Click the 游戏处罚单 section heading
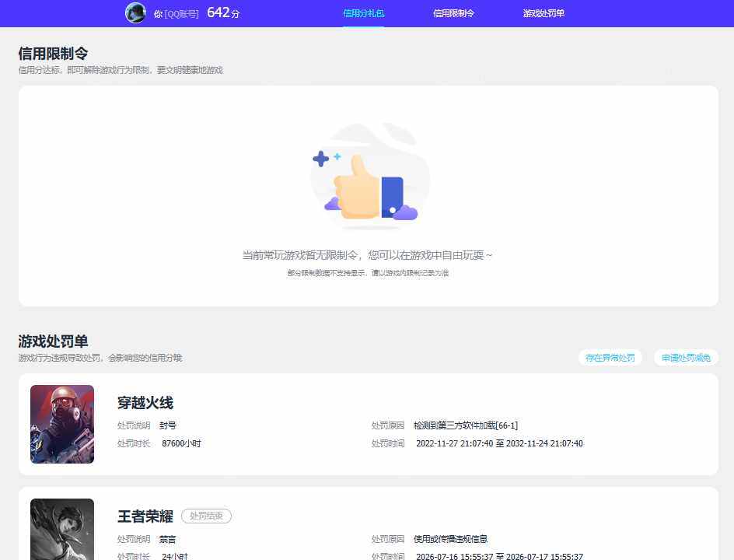Image resolution: width=734 pixels, height=560 pixels. click(x=53, y=341)
